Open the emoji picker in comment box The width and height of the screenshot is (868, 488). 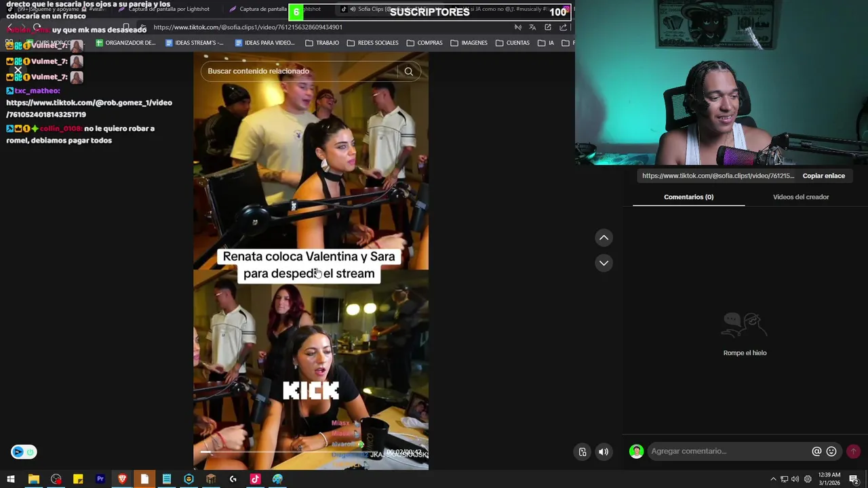(831, 451)
